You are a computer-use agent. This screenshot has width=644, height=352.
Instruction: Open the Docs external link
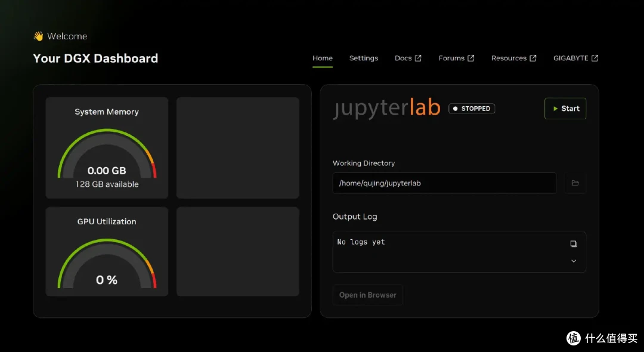(408, 58)
